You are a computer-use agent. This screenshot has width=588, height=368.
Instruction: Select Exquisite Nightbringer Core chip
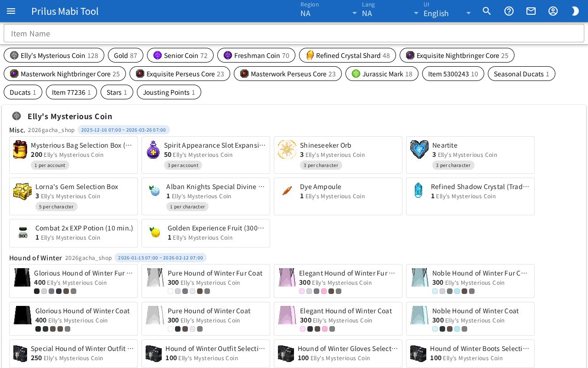[x=457, y=56]
